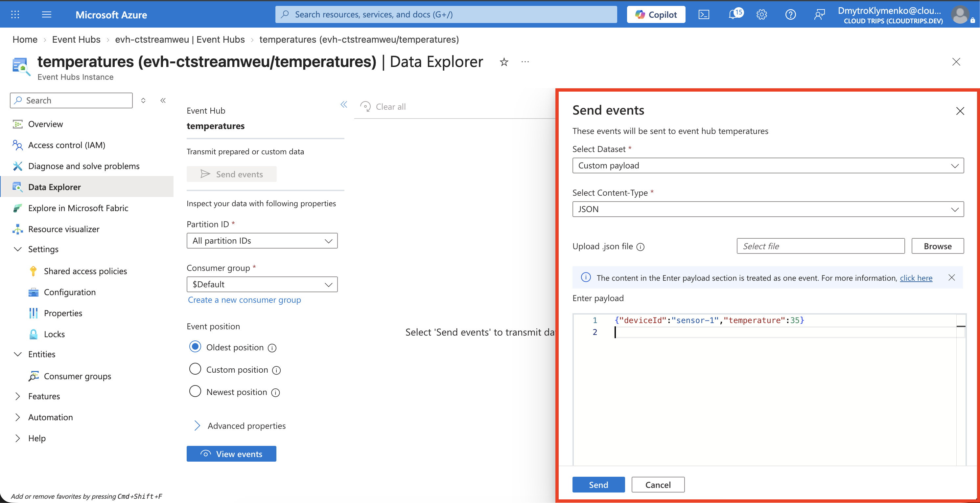Image resolution: width=980 pixels, height=503 pixels.
Task: Open the notifications bell
Action: (734, 14)
